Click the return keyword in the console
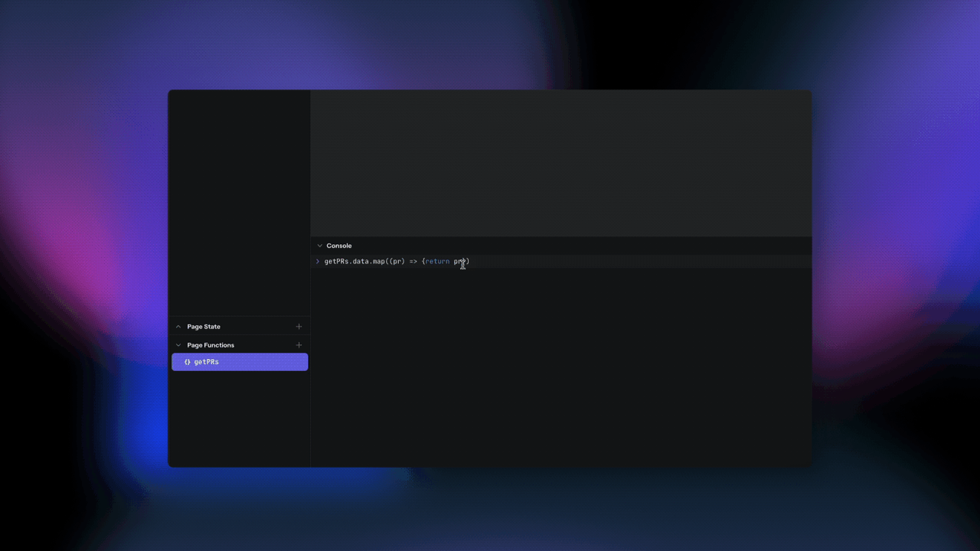The height and width of the screenshot is (551, 980). (x=436, y=261)
